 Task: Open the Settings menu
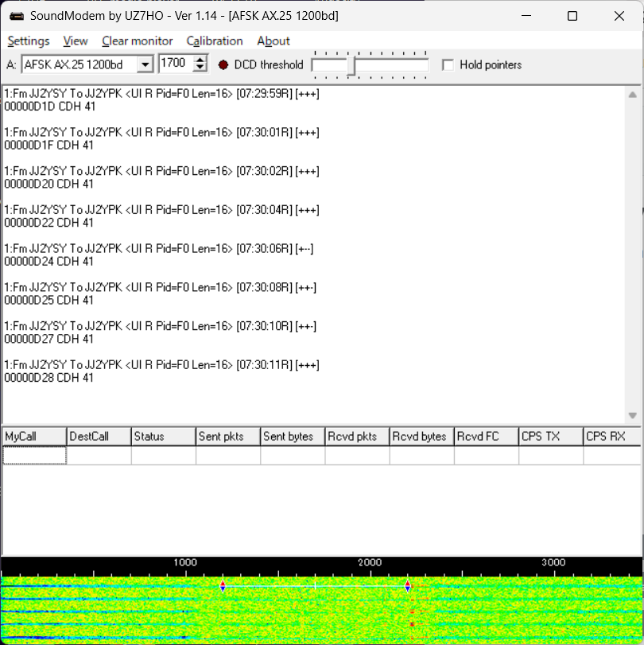tap(29, 41)
